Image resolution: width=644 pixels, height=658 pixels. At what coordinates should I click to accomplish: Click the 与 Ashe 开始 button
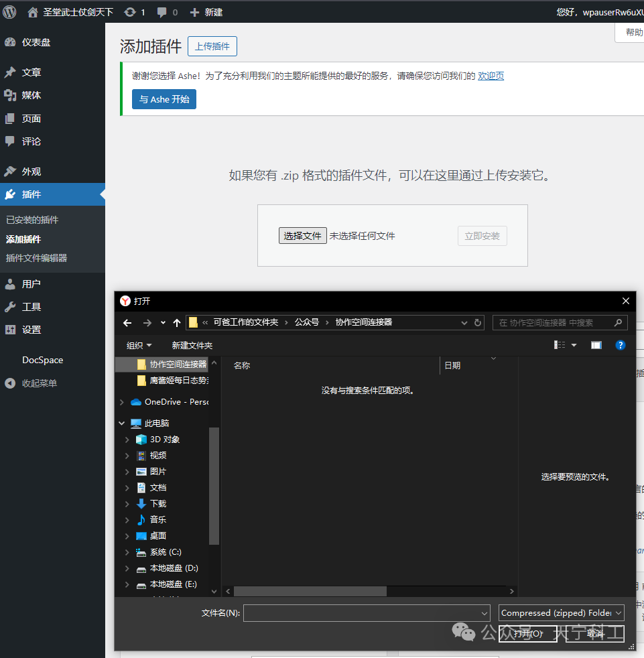[x=164, y=98]
